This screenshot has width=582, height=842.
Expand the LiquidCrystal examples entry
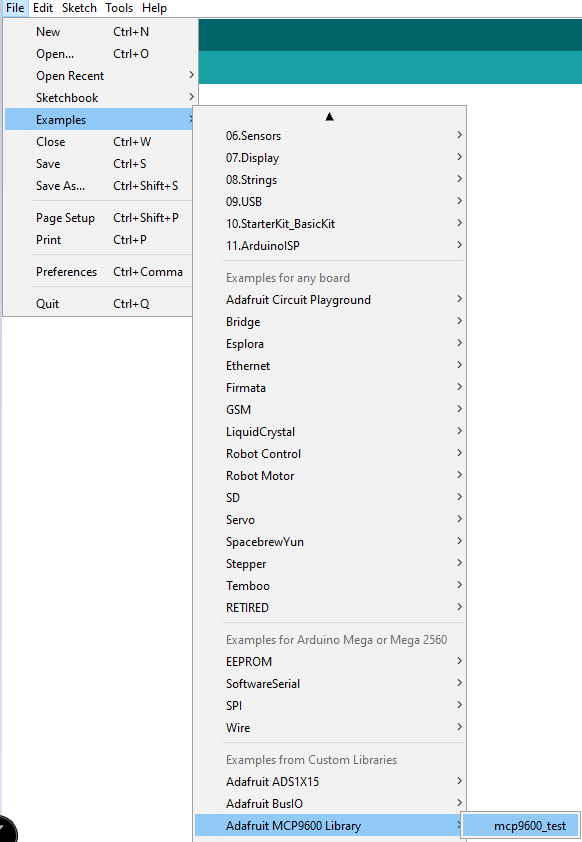pos(329,432)
